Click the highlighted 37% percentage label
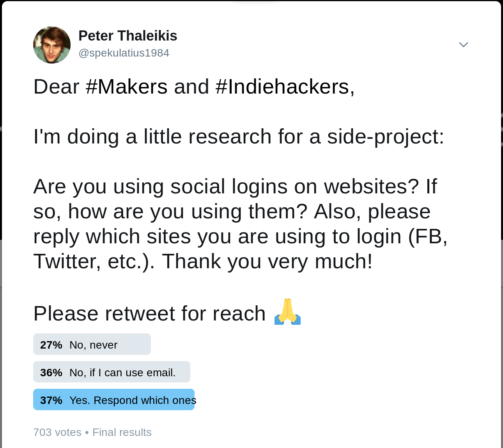Screen dimensions: 503x448 51,400
